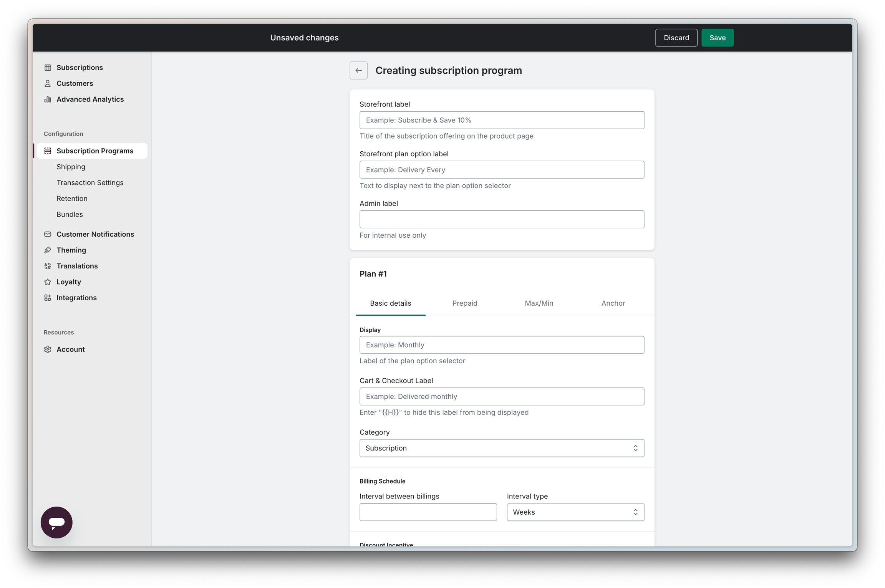Click the 'For internal use only' hint
The height and width of the screenshot is (588, 885).
[x=393, y=235]
